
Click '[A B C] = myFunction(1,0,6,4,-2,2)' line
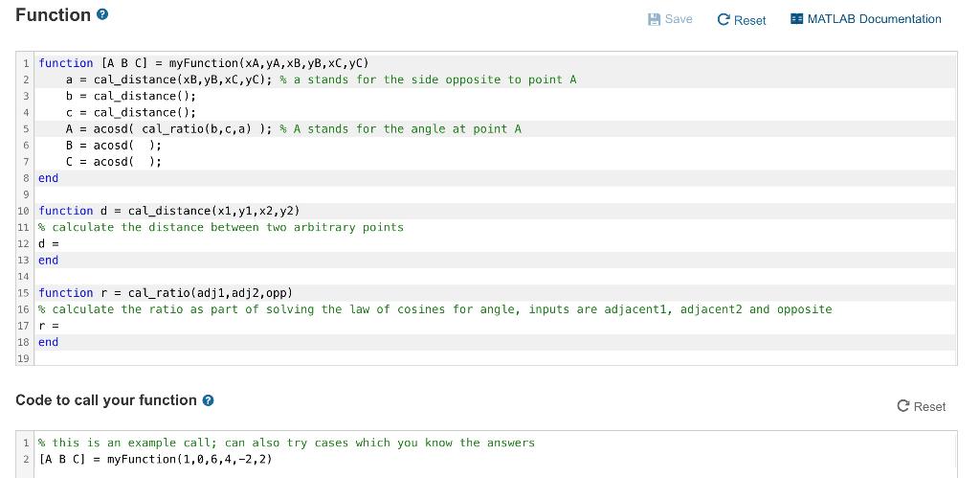click(155, 459)
